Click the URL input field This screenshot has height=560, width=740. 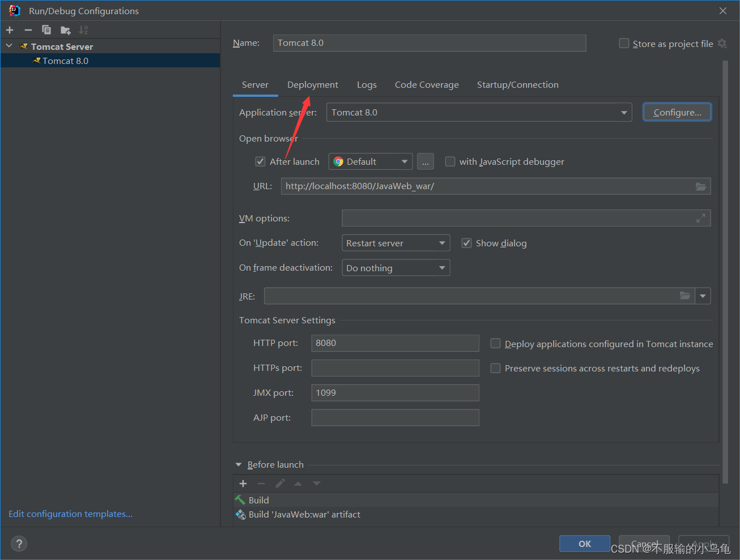(x=496, y=186)
